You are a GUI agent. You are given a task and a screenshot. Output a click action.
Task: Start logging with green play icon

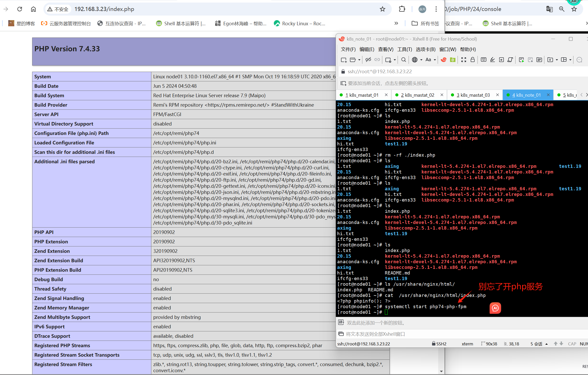(521, 60)
